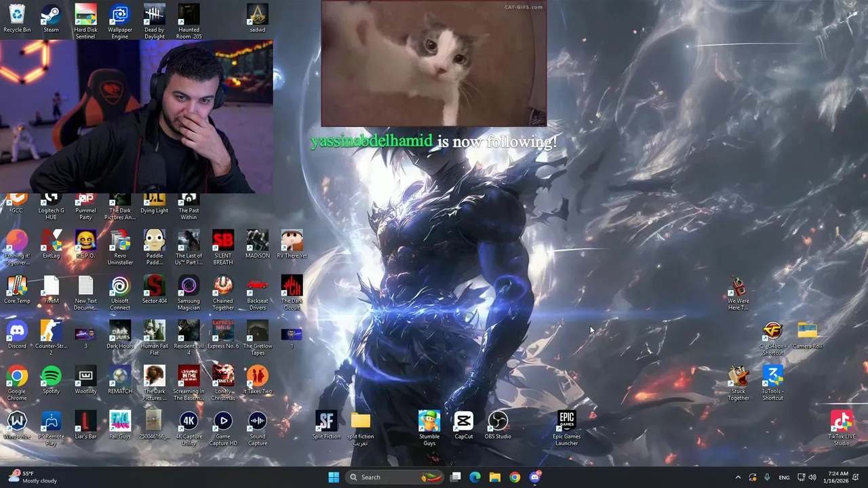Select the New Text Document file

tap(85, 293)
